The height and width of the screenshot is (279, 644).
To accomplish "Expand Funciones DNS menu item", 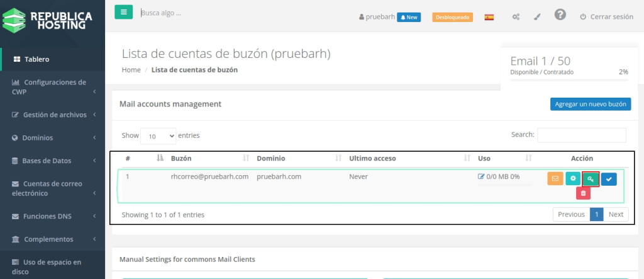I will [x=53, y=216].
